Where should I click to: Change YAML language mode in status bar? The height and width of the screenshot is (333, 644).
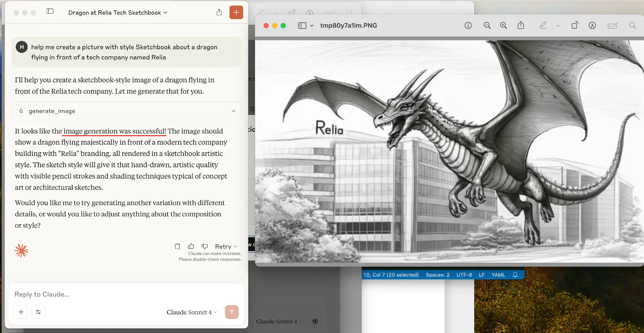point(498,275)
